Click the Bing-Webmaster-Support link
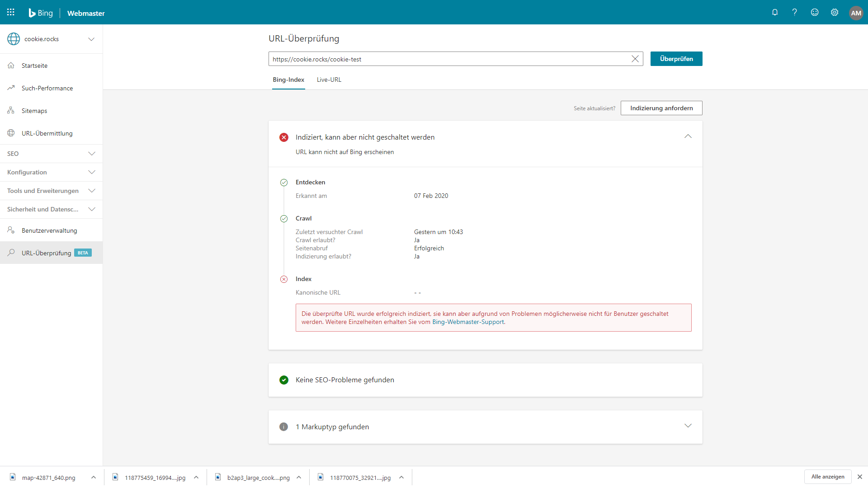868x488 pixels. pos(468,322)
